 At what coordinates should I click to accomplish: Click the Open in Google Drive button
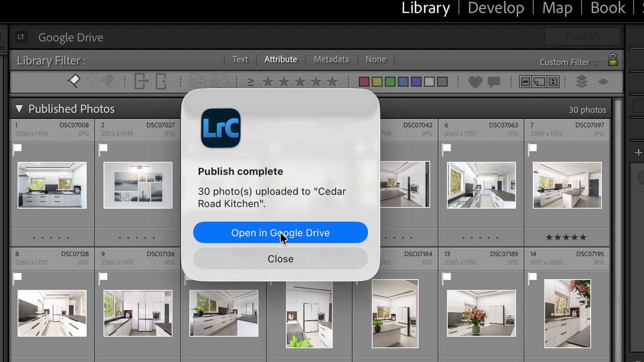[x=280, y=233]
